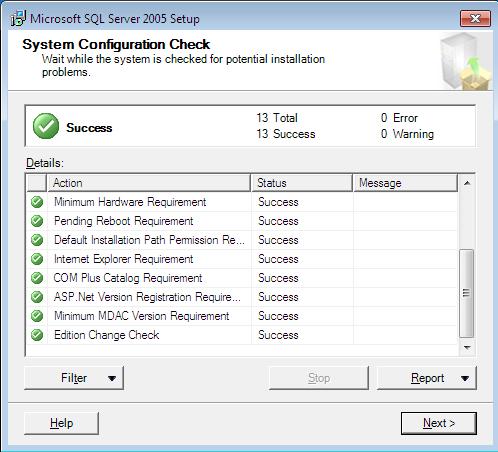Open Help for this page
498x452 pixels.
coord(61,423)
